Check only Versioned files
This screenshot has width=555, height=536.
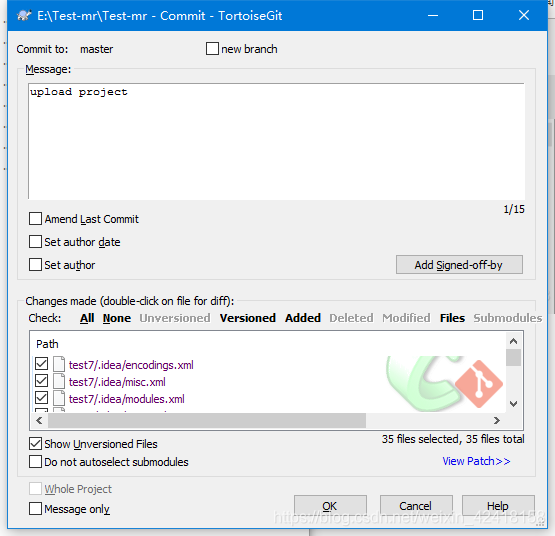[x=248, y=318]
